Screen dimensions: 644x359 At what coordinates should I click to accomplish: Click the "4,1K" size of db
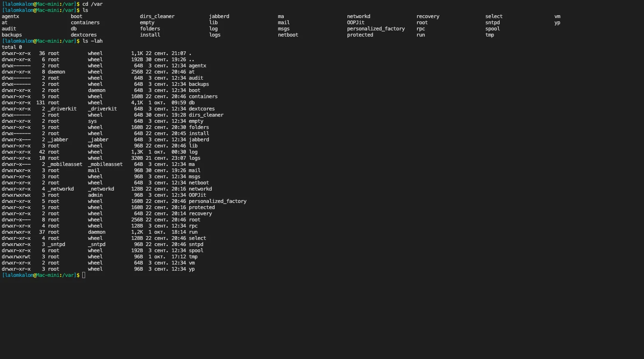coord(137,103)
